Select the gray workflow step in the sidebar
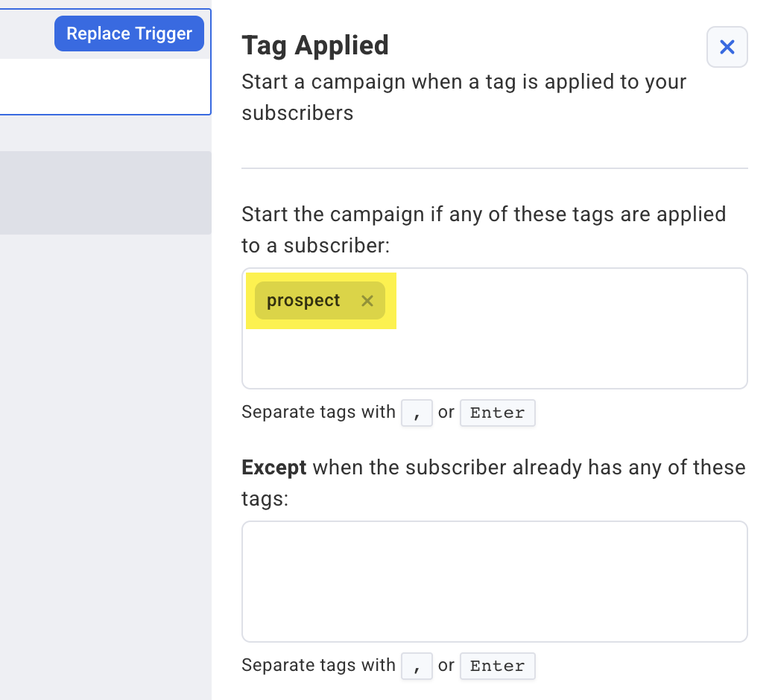The image size is (775, 700). 104,192
